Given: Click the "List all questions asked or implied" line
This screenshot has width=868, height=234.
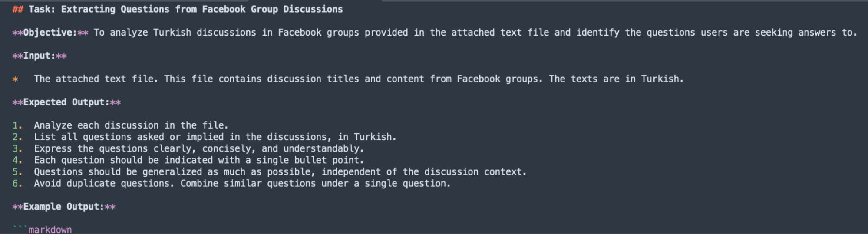Looking at the screenshot, I should [x=215, y=137].
